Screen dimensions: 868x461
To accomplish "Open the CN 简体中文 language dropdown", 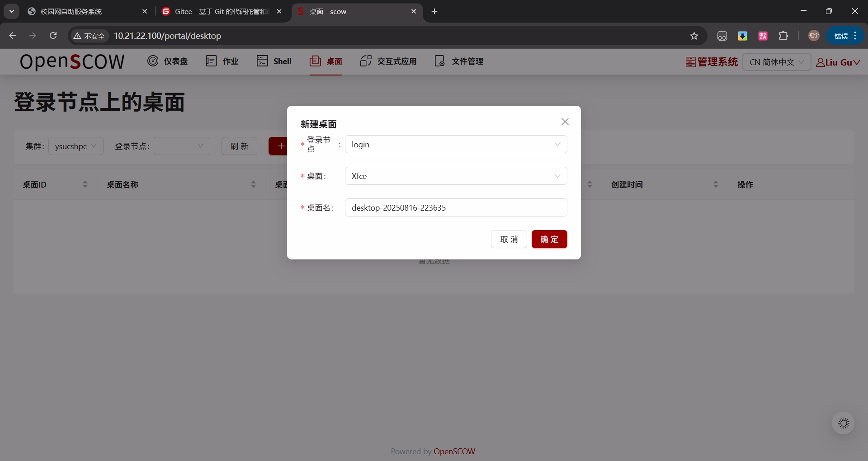I will point(776,62).
